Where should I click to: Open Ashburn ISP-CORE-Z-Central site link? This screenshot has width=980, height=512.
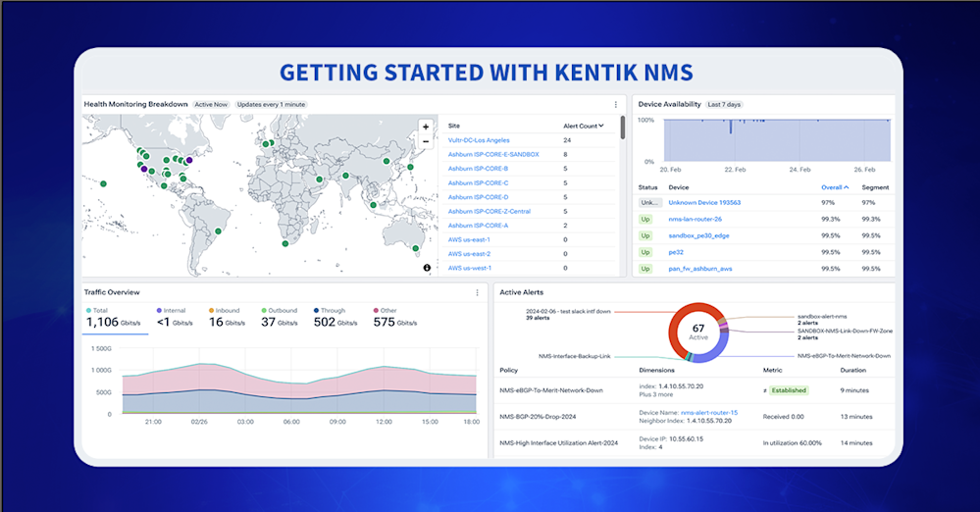pos(490,211)
